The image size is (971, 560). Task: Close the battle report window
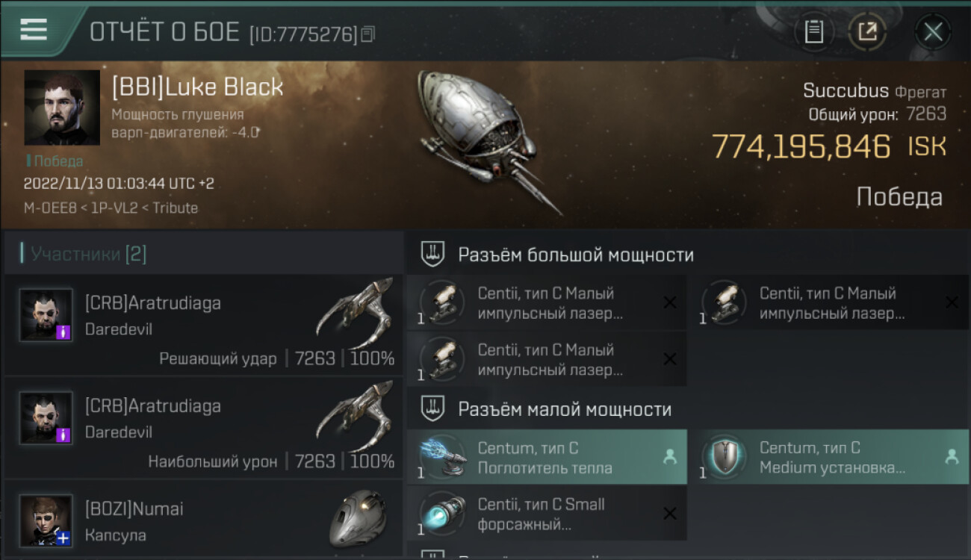pyautogui.click(x=933, y=31)
